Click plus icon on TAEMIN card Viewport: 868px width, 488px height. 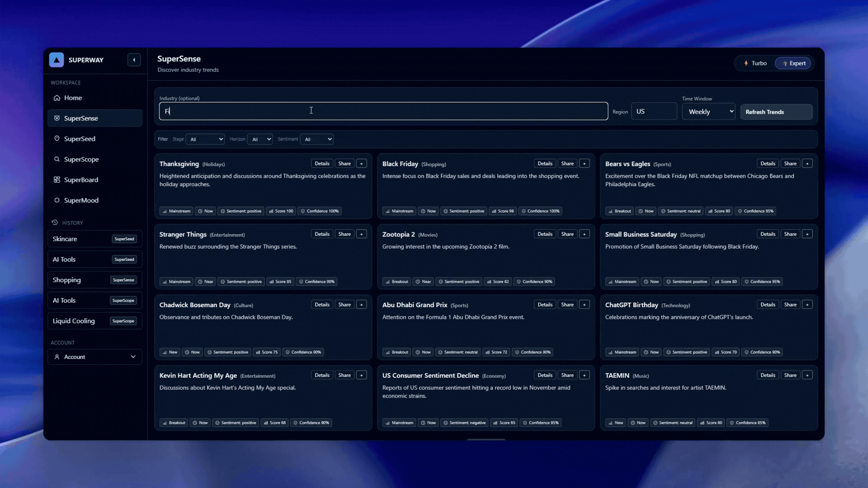click(807, 375)
